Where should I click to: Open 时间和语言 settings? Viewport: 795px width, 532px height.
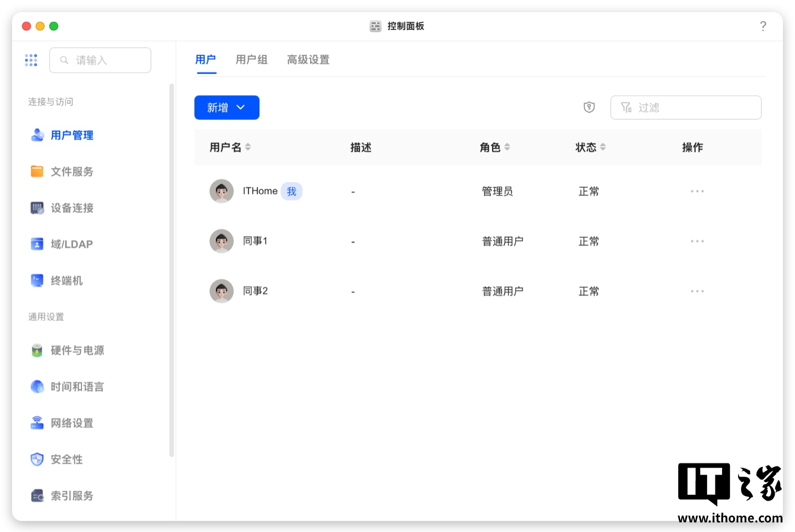tap(78, 387)
